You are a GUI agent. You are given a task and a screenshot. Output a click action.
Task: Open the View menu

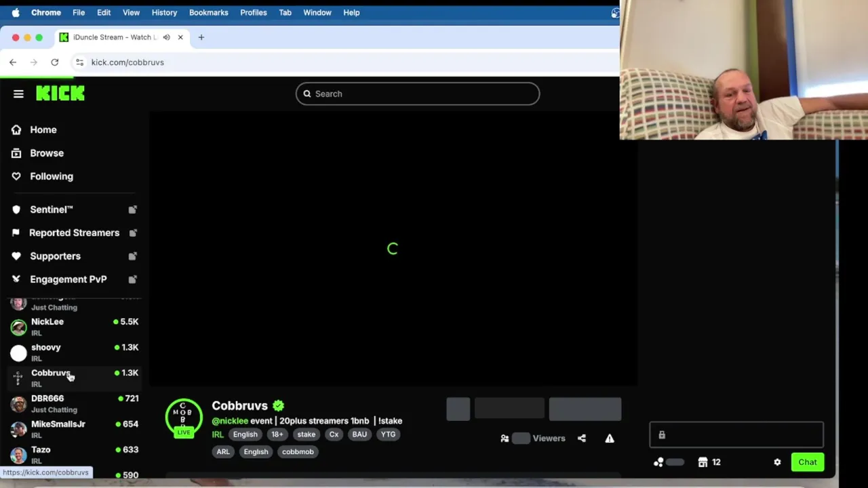[x=131, y=12]
